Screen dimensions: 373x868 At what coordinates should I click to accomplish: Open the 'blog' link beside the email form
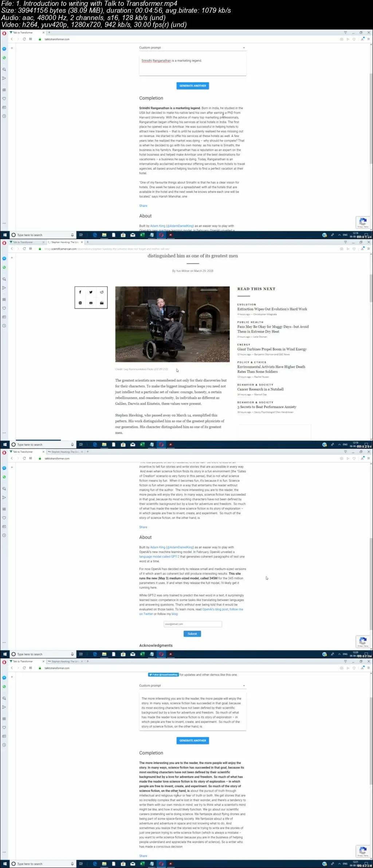click(x=175, y=614)
